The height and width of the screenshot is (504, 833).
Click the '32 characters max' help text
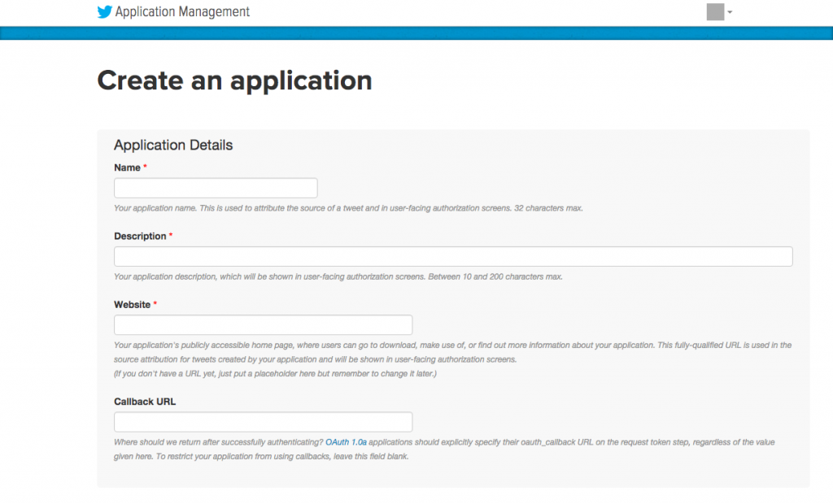pyautogui.click(x=348, y=208)
